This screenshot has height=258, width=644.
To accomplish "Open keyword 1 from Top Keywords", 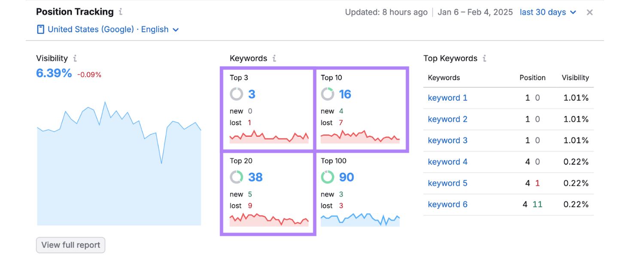I will [448, 98].
